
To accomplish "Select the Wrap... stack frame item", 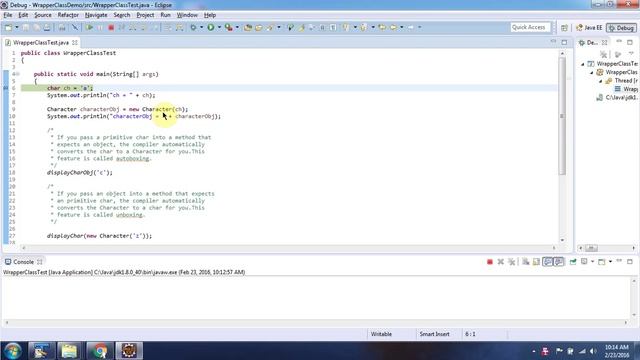I will [x=626, y=89].
